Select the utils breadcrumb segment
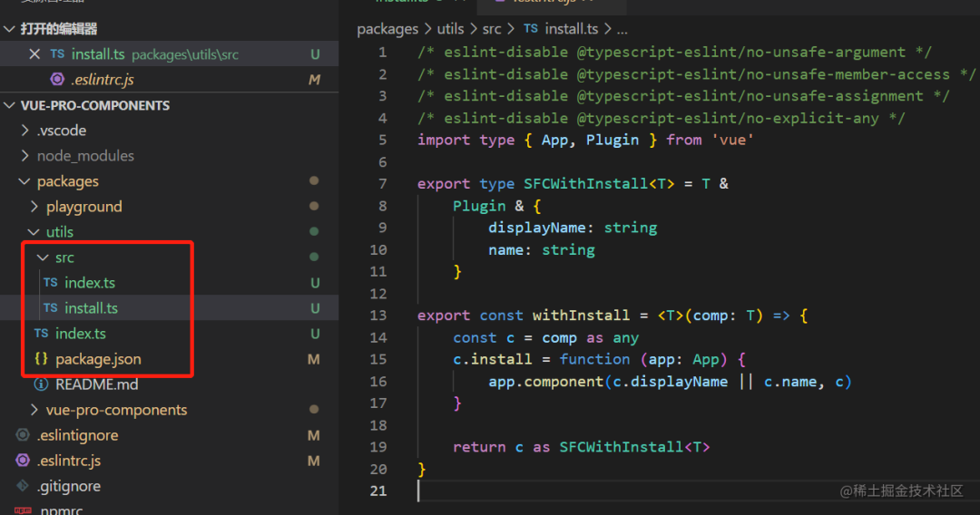This screenshot has height=515, width=980. click(x=450, y=29)
